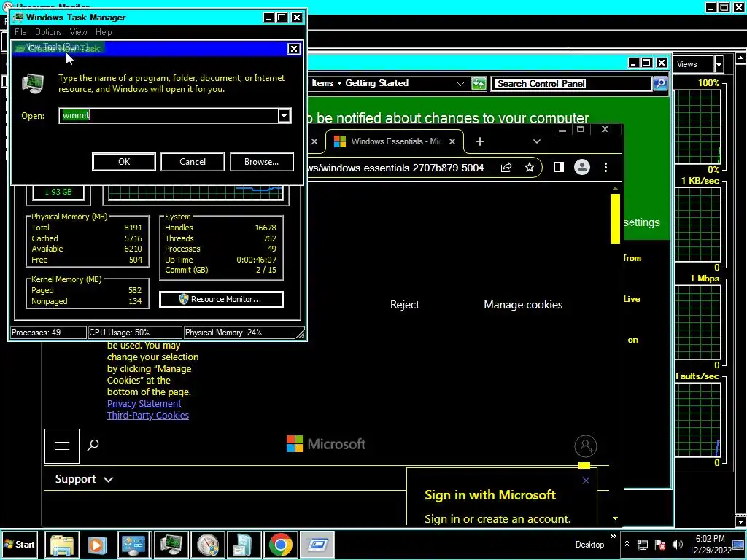747x560 pixels.
Task: Click Chrome page vertical scrollbar thumb
Action: click(x=615, y=219)
